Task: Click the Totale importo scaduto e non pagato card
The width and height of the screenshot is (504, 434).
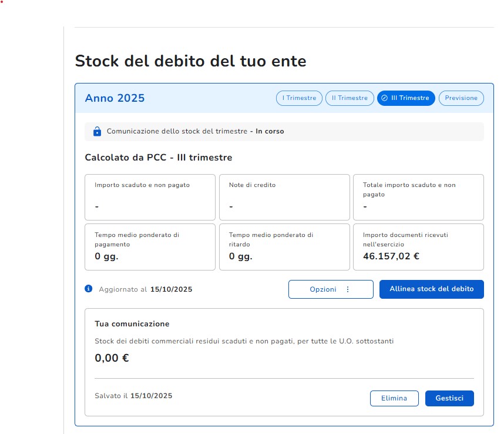Action: click(x=418, y=197)
